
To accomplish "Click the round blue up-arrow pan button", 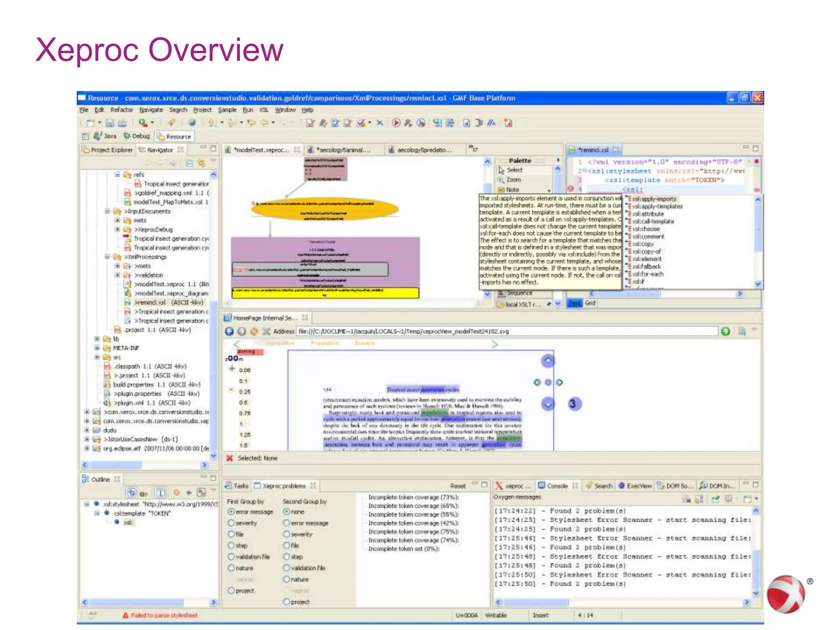I will (x=548, y=361).
